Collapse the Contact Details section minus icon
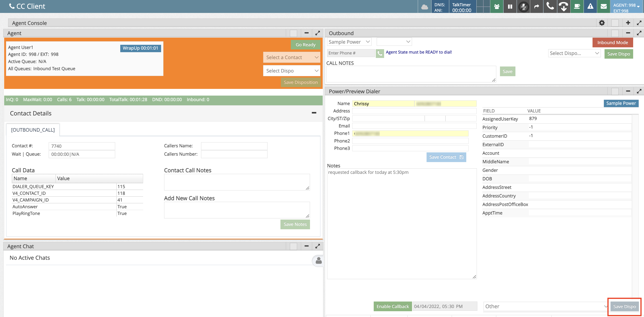This screenshot has width=644, height=317. (x=314, y=113)
